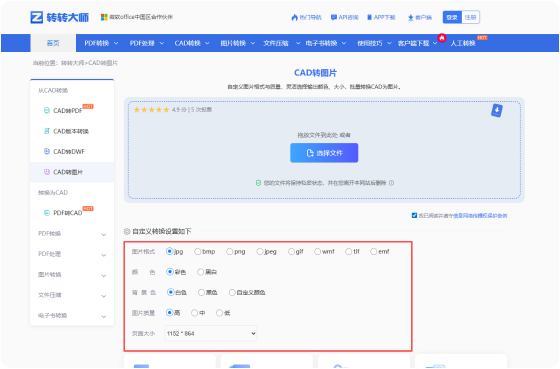This screenshot has width=560, height=369.
Task: Set image quality to 高
Action: 170,313
